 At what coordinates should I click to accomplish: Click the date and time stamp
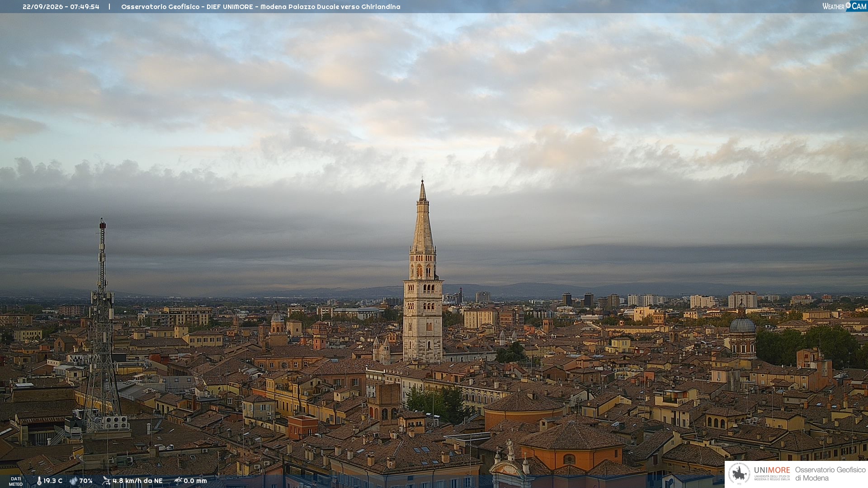coord(61,7)
